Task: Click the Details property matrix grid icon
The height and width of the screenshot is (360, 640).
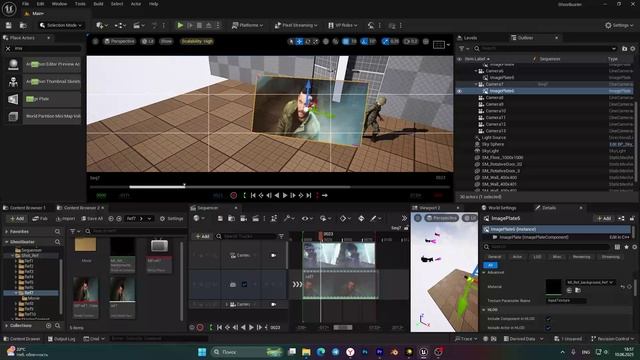Action: pos(618,247)
